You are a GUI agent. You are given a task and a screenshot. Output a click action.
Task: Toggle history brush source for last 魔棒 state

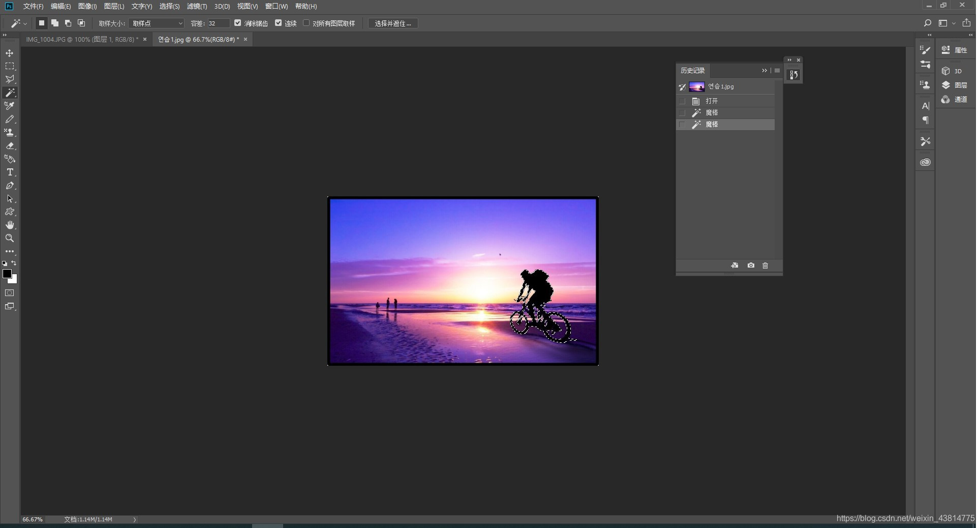tap(682, 125)
